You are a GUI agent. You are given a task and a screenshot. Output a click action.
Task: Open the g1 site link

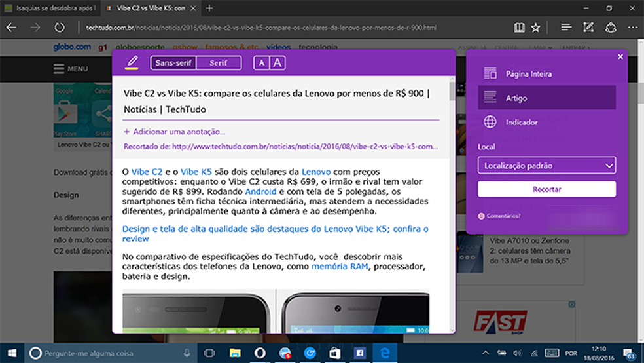point(102,47)
